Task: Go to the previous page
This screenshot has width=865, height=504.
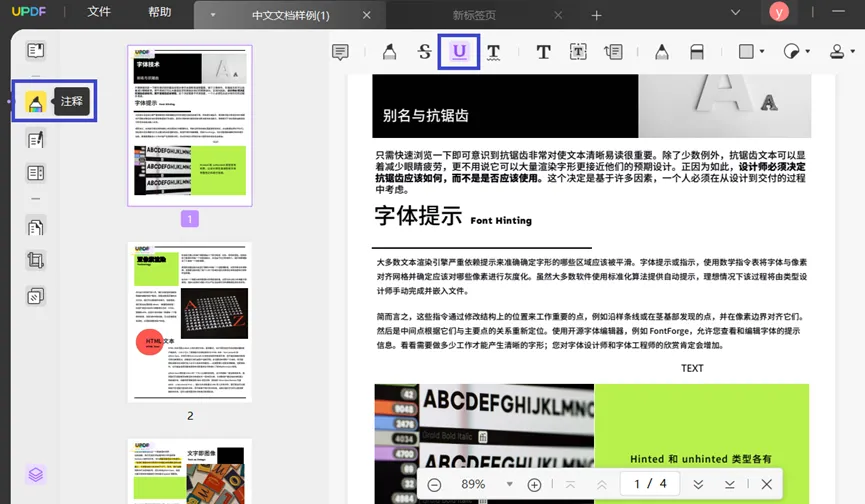Action: pyautogui.click(x=602, y=485)
